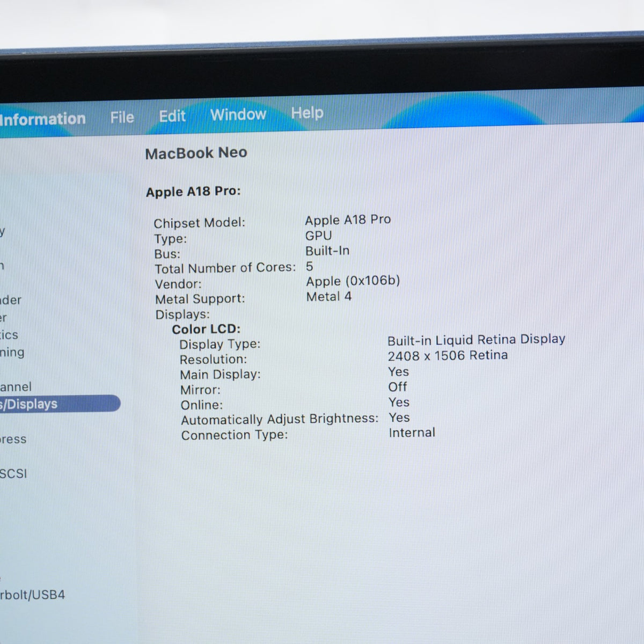The height and width of the screenshot is (644, 644).
Task: Open the Edit menu
Action: coord(172,116)
